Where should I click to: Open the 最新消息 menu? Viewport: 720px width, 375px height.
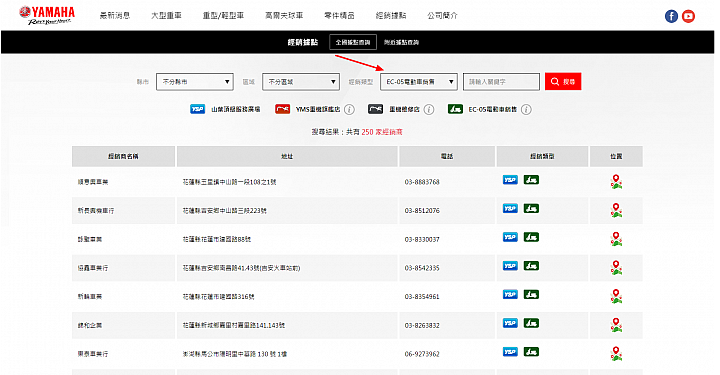tap(115, 16)
